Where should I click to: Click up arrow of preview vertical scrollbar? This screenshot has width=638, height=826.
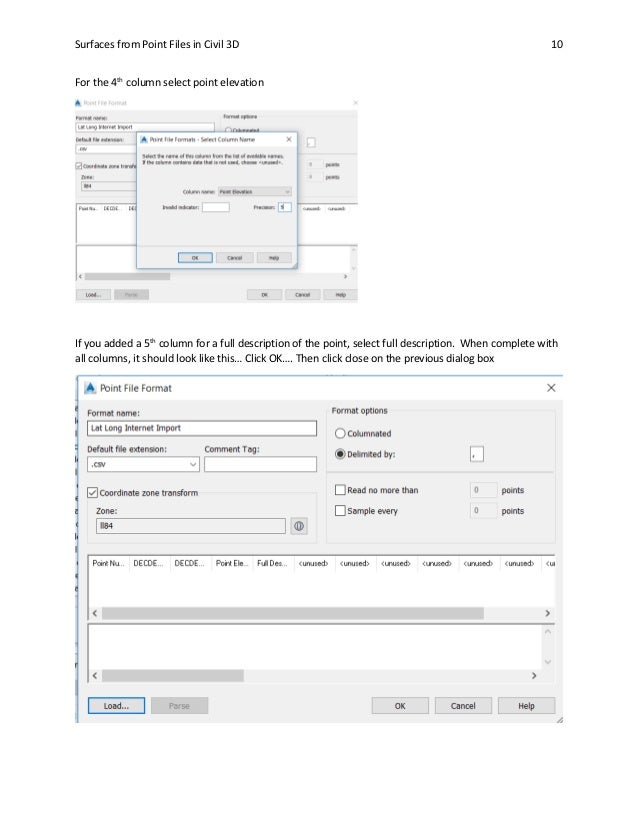(x=548, y=631)
